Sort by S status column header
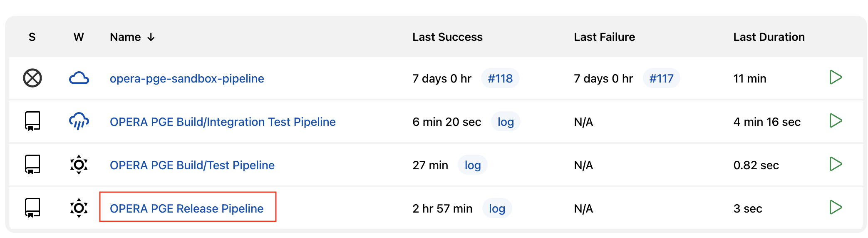 pyautogui.click(x=32, y=37)
